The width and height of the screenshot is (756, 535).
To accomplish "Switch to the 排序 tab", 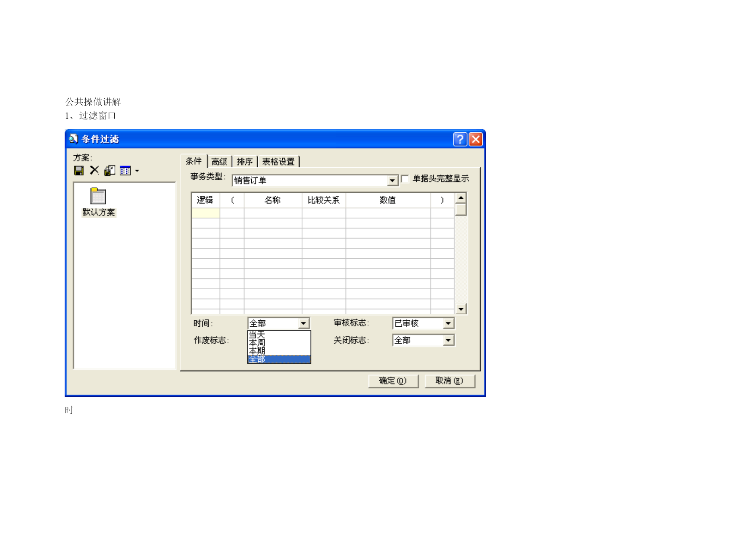I will pyautogui.click(x=245, y=162).
